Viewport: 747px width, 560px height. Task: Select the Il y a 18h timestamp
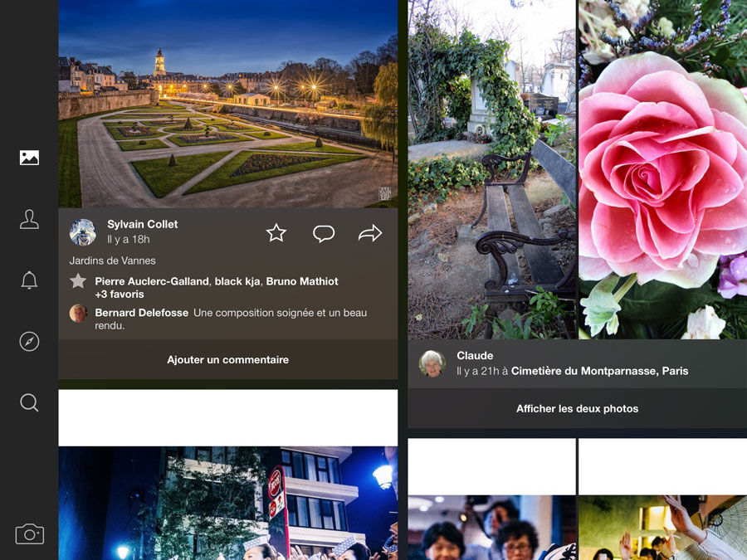pos(129,240)
